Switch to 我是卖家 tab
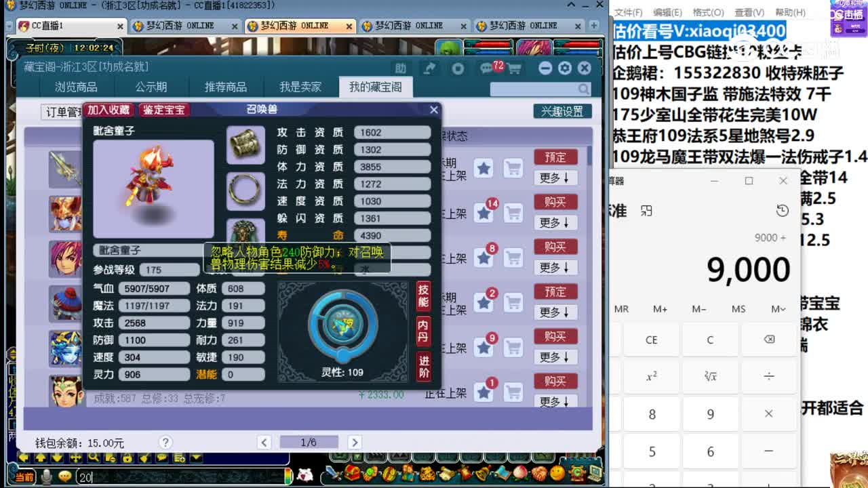Screen dimensions: 868x488 [x=300, y=87]
